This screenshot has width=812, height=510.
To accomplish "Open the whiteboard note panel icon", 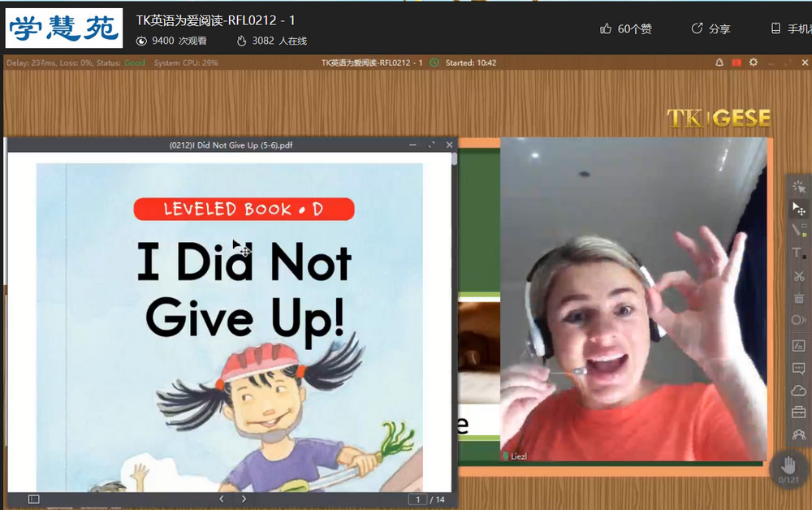I will 798,345.
